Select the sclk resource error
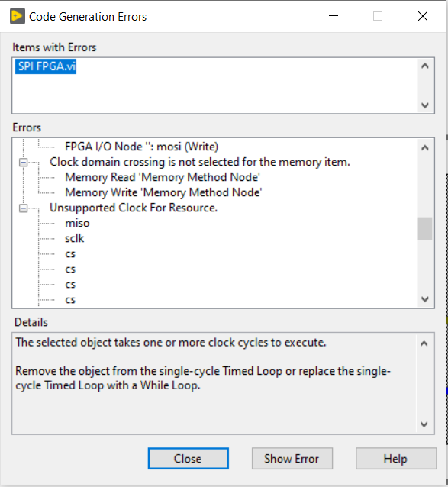Viewport: 448px width, 487px height. coord(75,238)
